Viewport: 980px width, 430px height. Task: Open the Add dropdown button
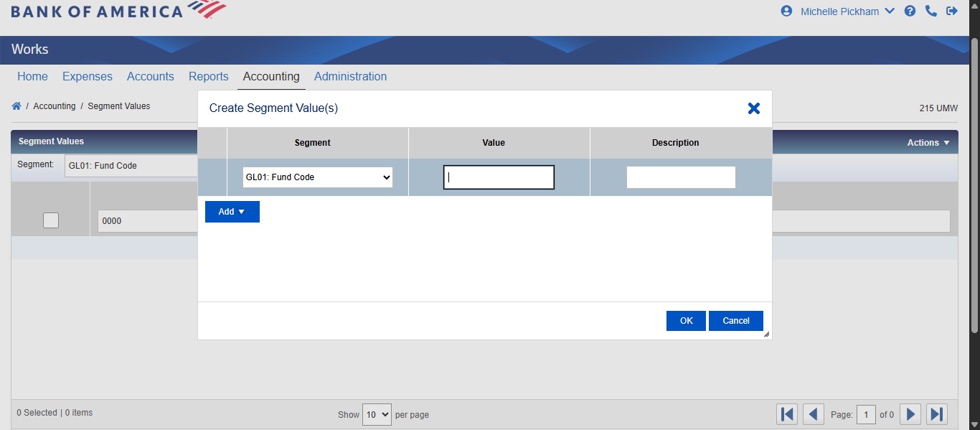(x=232, y=211)
